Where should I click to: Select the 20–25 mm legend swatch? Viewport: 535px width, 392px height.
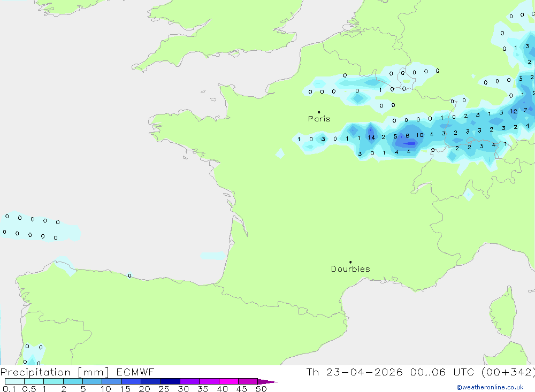pyautogui.click(x=151, y=381)
